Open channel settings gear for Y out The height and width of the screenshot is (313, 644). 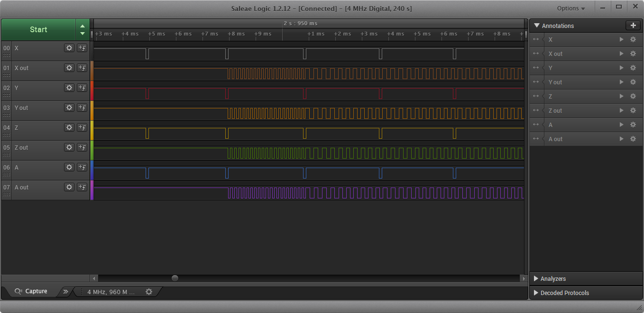69,107
